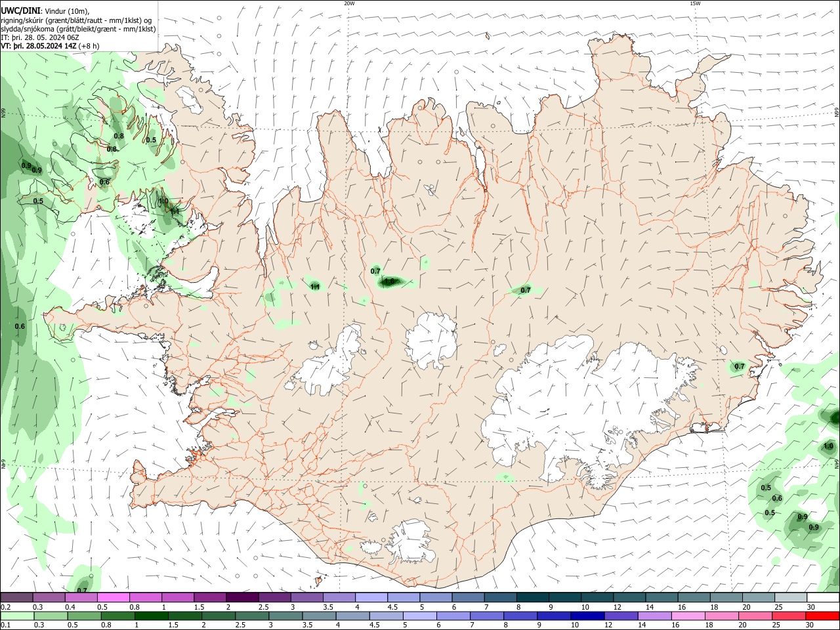840x630 pixels.
Task: Click the 0.5 value on the Westfjords' east side
Action: 151,140
